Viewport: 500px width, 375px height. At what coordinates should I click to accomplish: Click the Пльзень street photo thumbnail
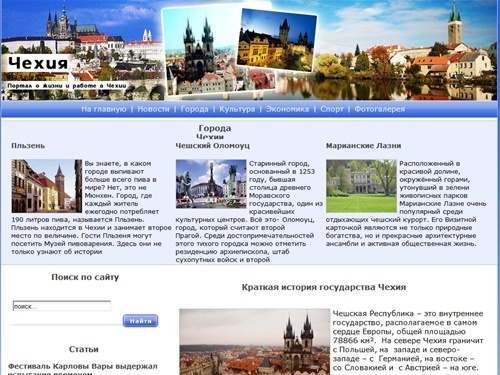click(47, 186)
